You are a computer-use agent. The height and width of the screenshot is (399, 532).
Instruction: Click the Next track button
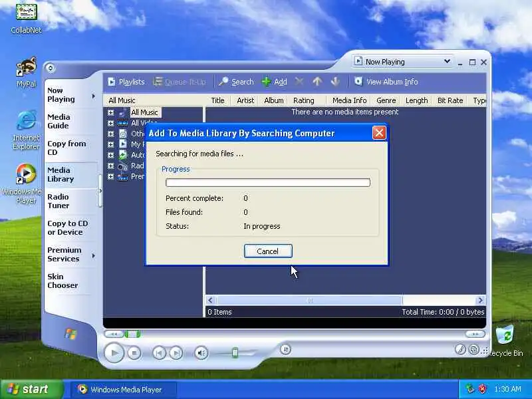coord(176,353)
